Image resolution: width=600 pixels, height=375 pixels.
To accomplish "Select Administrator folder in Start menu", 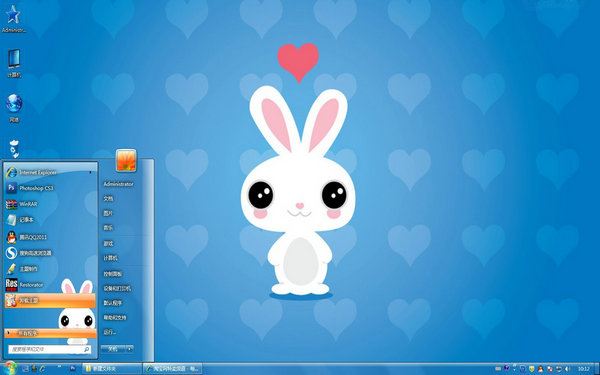I will coord(118,184).
